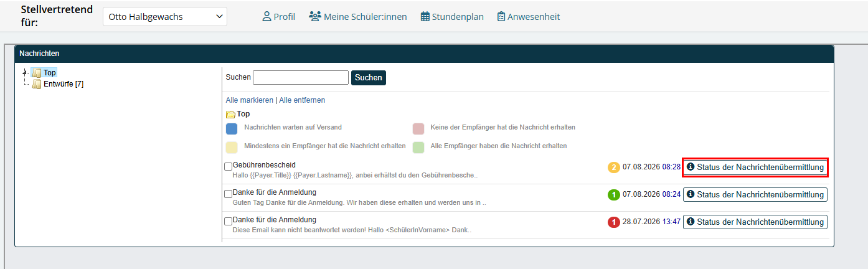Tick checkbox of 07.08.2026 08:24 Danke message

228,194
